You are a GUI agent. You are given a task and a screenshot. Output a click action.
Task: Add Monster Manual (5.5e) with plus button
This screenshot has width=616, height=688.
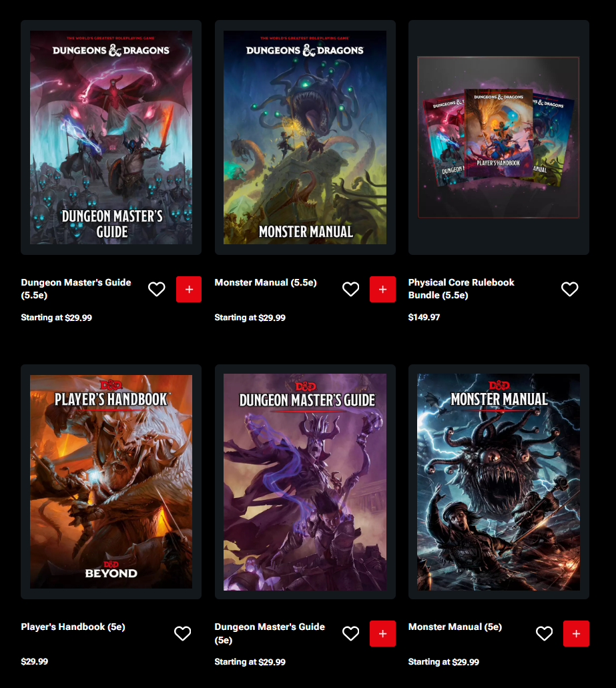[382, 289]
